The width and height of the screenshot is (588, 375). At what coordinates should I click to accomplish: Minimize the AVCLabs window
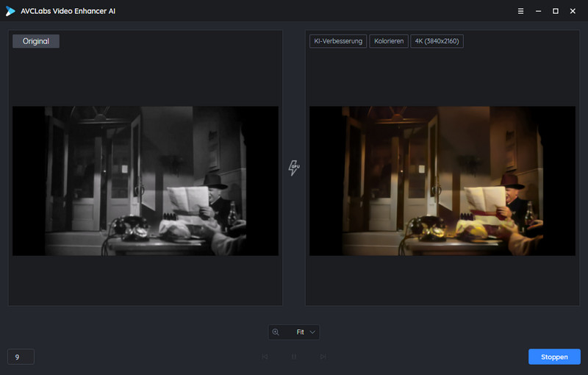538,11
